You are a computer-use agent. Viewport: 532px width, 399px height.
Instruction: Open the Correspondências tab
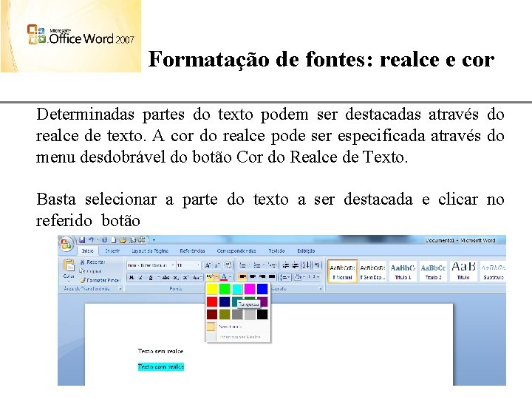click(236, 251)
